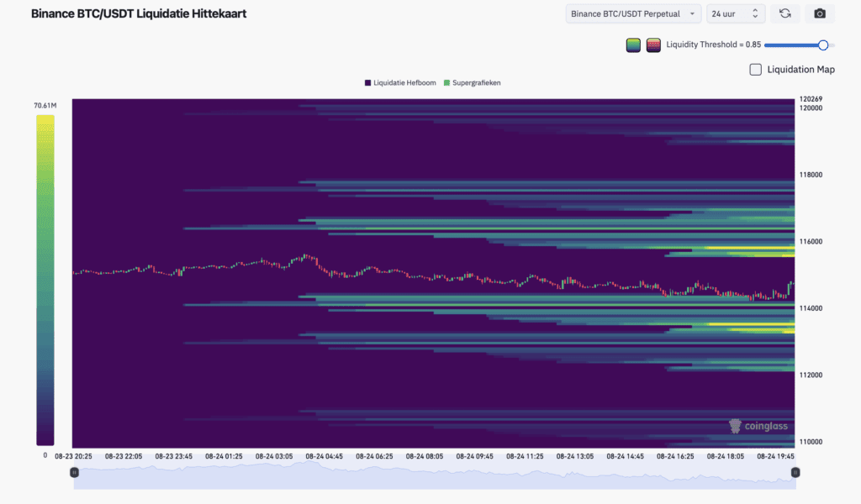Take a chart screenshot with camera icon
Screen dimensions: 861x504
(820, 13)
